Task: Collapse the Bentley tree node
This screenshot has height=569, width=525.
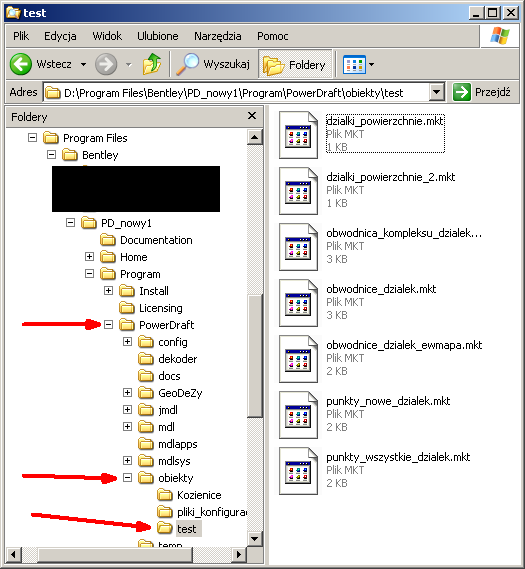Action: pyautogui.click(x=51, y=155)
